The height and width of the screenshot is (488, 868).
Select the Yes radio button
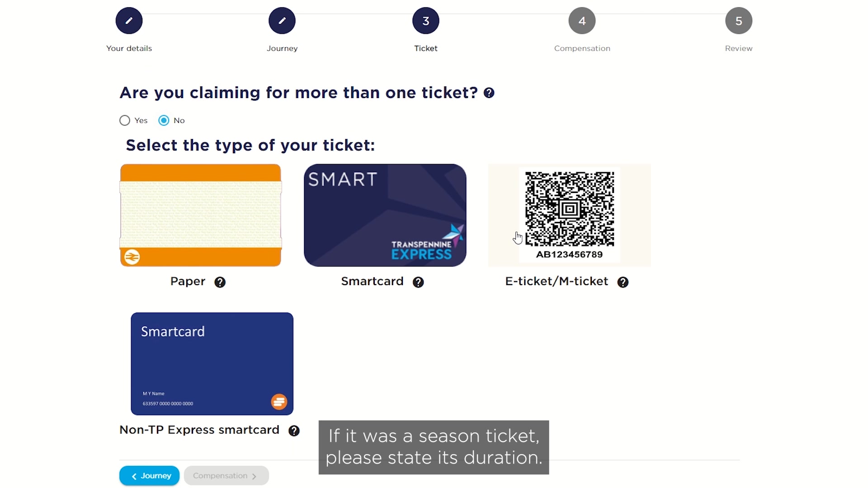(125, 121)
